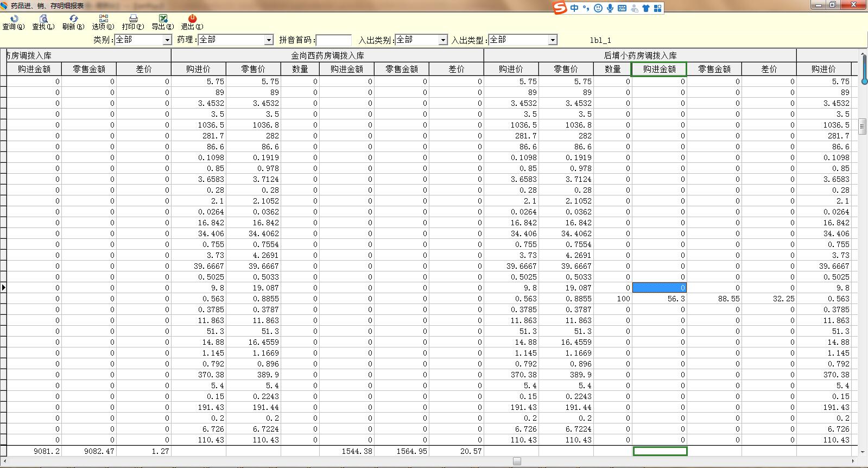The image size is (868, 468).
Task: Expand the 入出类型 dropdown
Action: 553,40
